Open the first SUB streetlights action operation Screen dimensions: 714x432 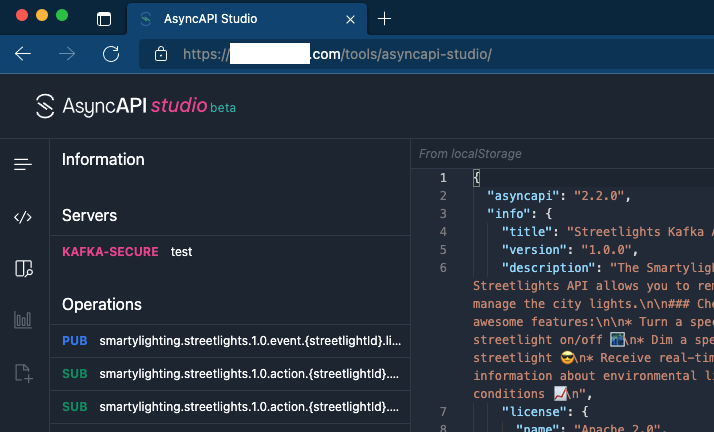point(230,374)
